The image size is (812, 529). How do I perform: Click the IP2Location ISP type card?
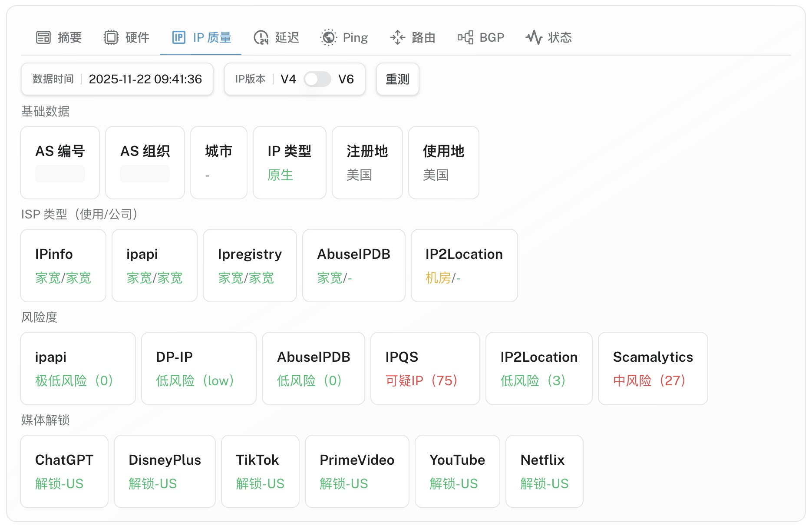coord(464,265)
